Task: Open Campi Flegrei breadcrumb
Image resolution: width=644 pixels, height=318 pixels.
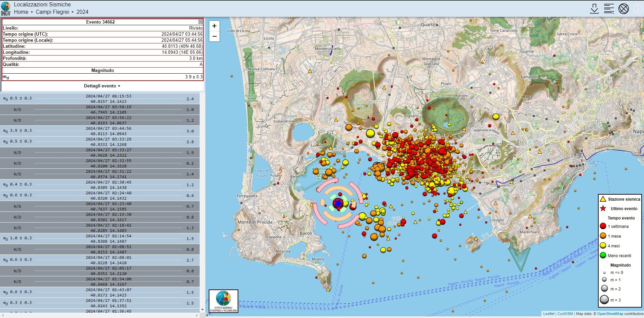Action: click(52, 12)
